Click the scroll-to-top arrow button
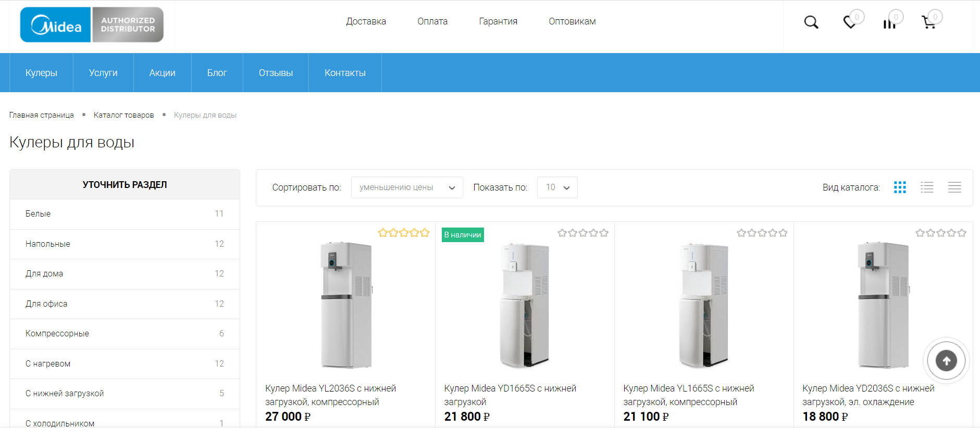The image size is (980, 428). pos(946,360)
